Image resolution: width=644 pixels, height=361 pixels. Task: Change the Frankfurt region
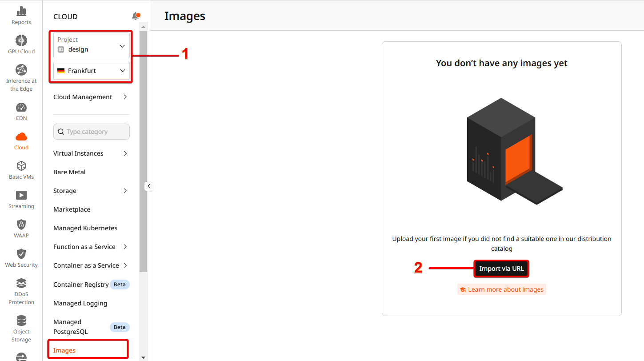[x=91, y=70]
